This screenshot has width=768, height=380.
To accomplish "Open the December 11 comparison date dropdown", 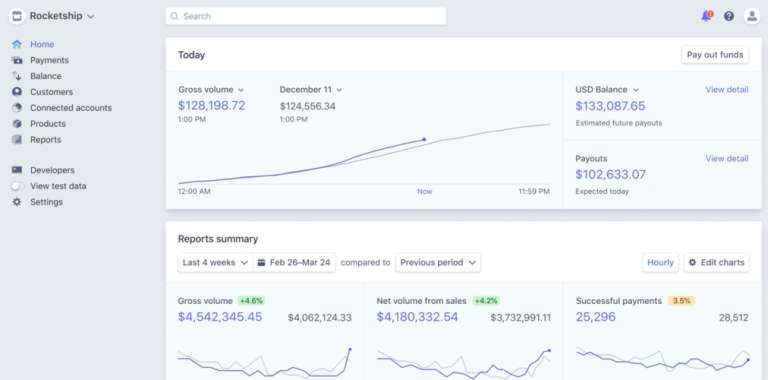I will coord(311,90).
